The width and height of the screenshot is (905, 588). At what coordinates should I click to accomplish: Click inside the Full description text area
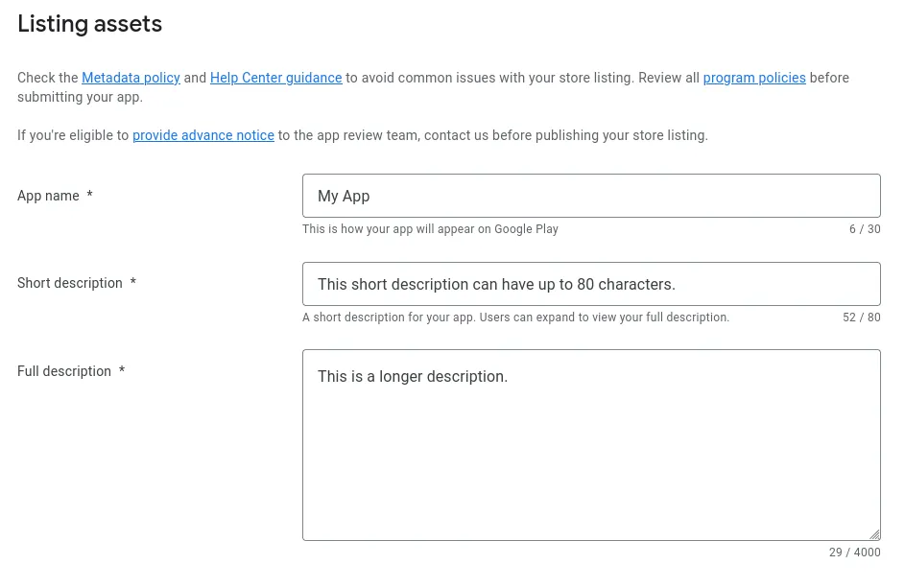591,441
